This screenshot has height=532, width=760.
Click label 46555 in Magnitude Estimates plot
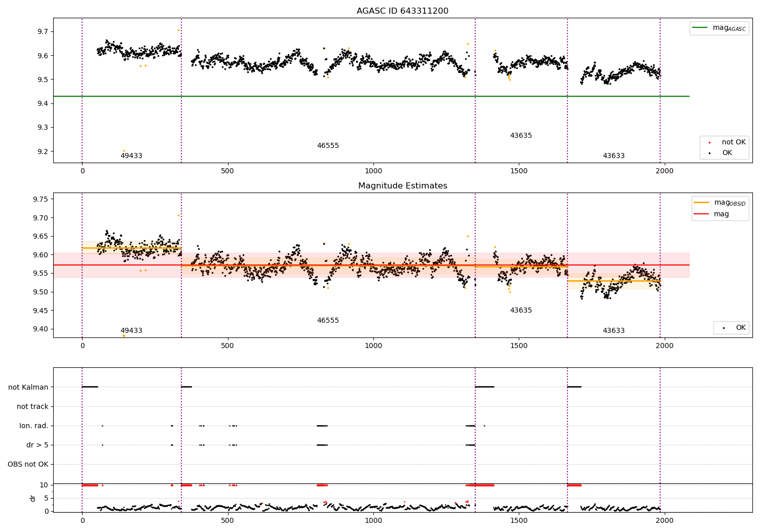point(328,321)
